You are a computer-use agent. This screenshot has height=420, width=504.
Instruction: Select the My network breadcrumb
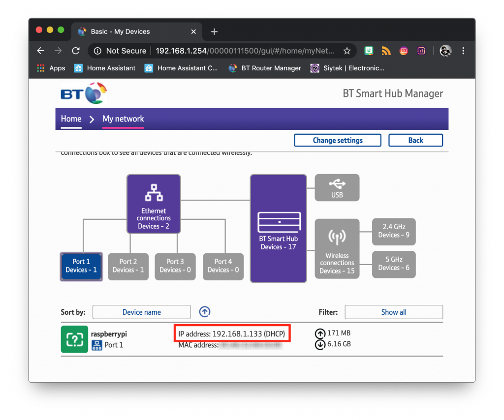[123, 119]
